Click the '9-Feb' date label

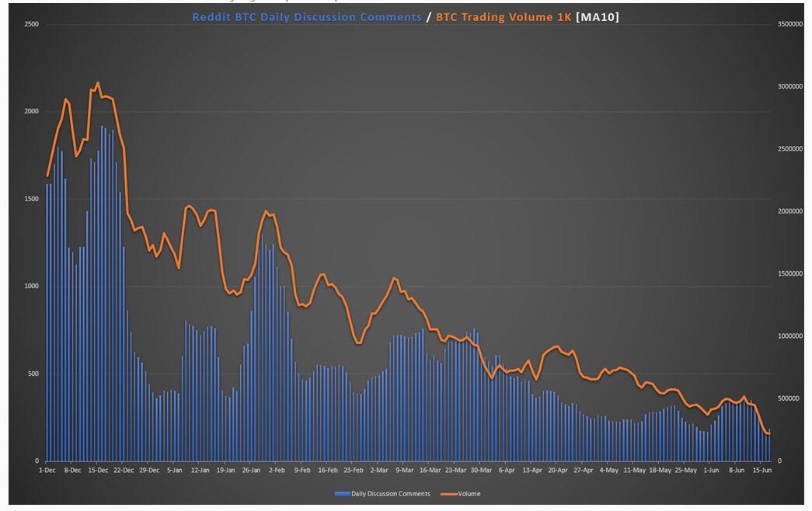pyautogui.click(x=302, y=470)
